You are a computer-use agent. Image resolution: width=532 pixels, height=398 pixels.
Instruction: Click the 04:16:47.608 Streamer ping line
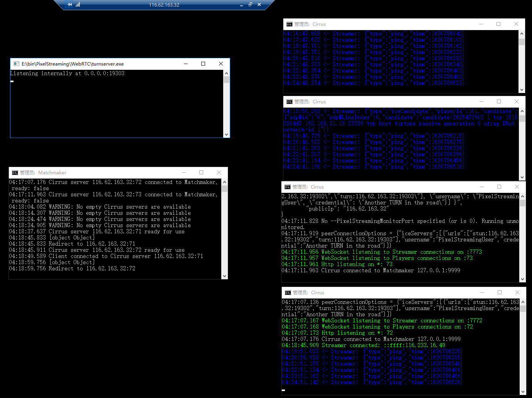click(x=374, y=34)
